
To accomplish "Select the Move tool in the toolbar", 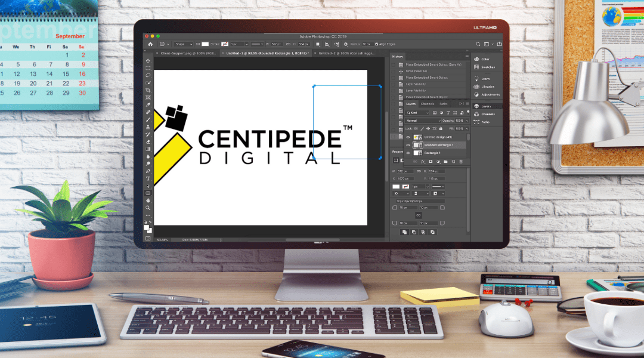I will pyautogui.click(x=148, y=61).
